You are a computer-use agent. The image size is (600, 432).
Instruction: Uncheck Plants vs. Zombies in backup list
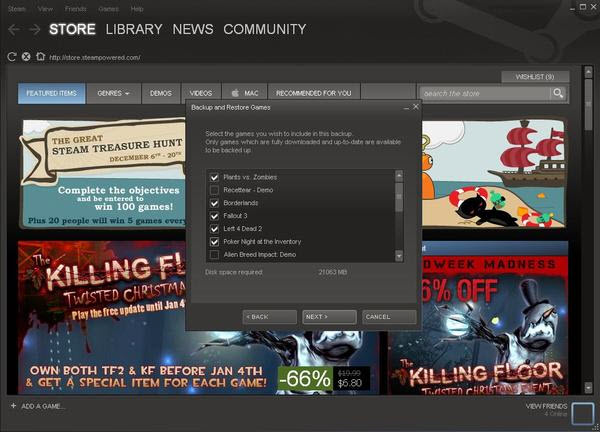(214, 176)
